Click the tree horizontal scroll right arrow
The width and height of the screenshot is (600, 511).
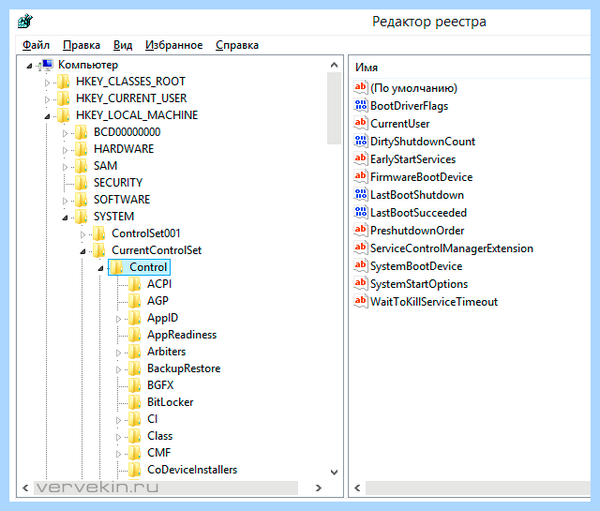point(318,488)
